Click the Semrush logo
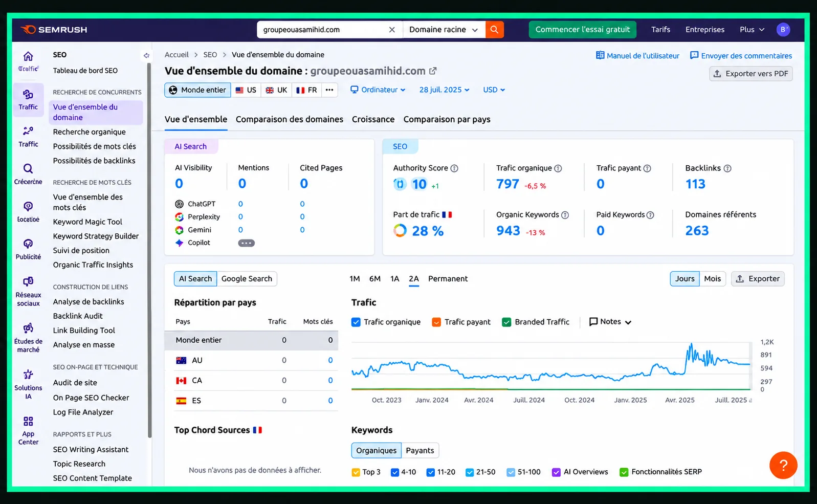Image resolution: width=817 pixels, height=504 pixels. pyautogui.click(x=54, y=30)
